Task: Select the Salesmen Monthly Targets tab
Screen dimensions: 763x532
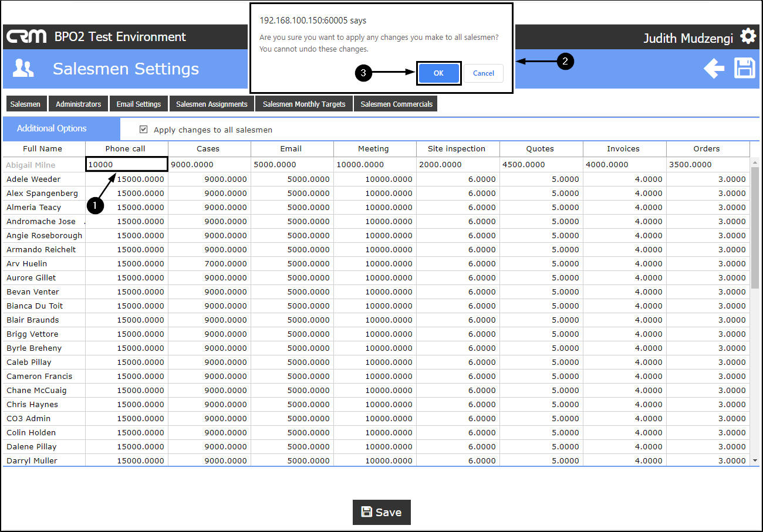Action: (x=304, y=104)
